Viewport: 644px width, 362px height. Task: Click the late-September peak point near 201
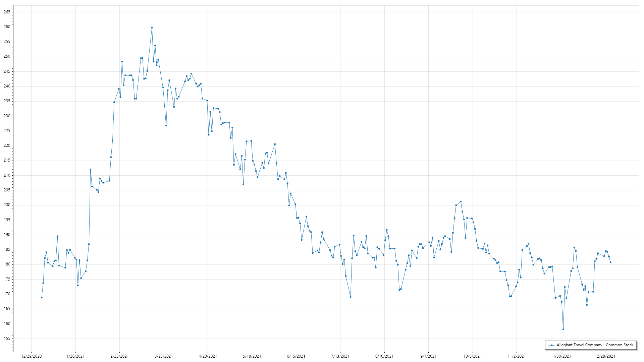pyautogui.click(x=461, y=202)
